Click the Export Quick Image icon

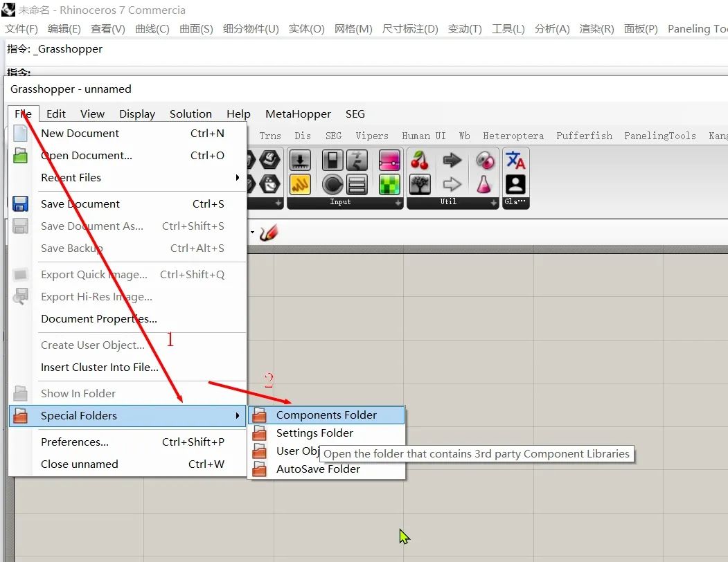coord(20,274)
